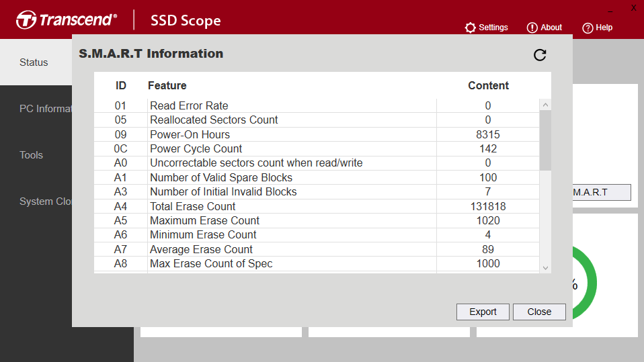
Task: Minimize the SSD Scope window
Action: point(610,10)
